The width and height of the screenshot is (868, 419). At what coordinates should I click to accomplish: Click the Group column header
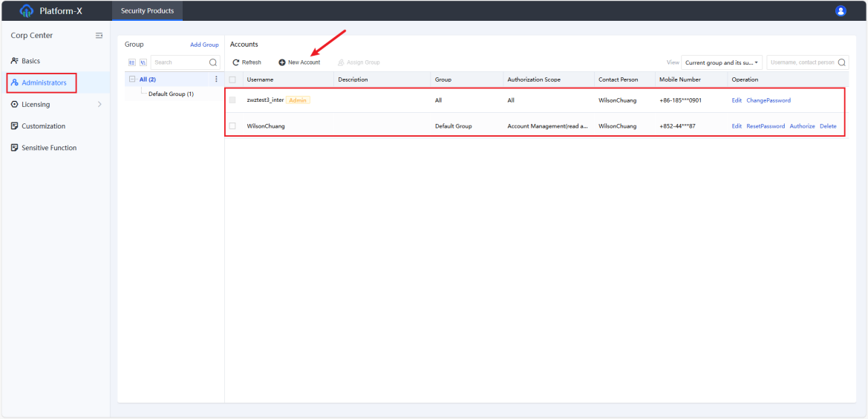click(443, 79)
